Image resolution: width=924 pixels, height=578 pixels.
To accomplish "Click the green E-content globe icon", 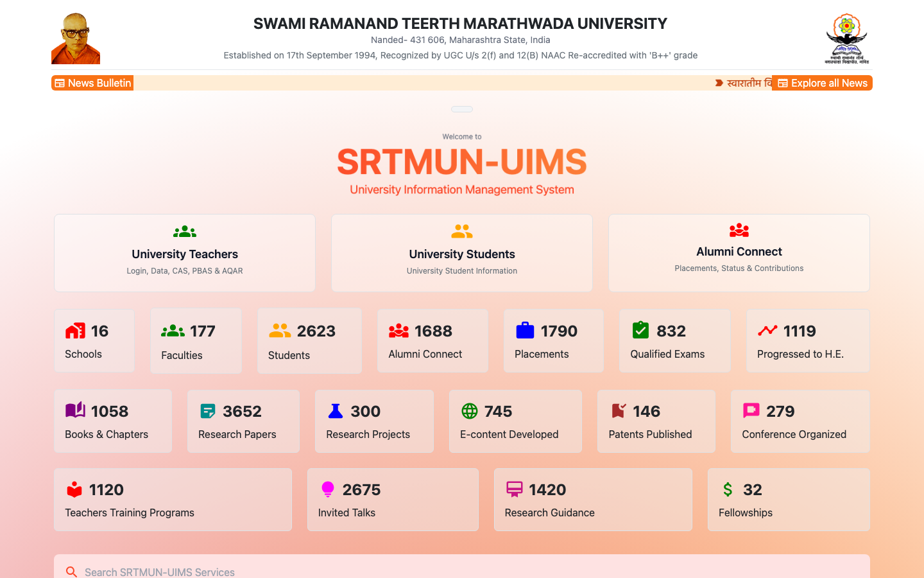I will (x=470, y=411).
